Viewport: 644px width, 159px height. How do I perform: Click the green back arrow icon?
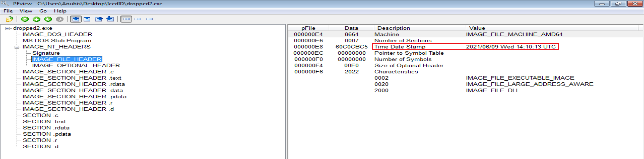pos(48,19)
